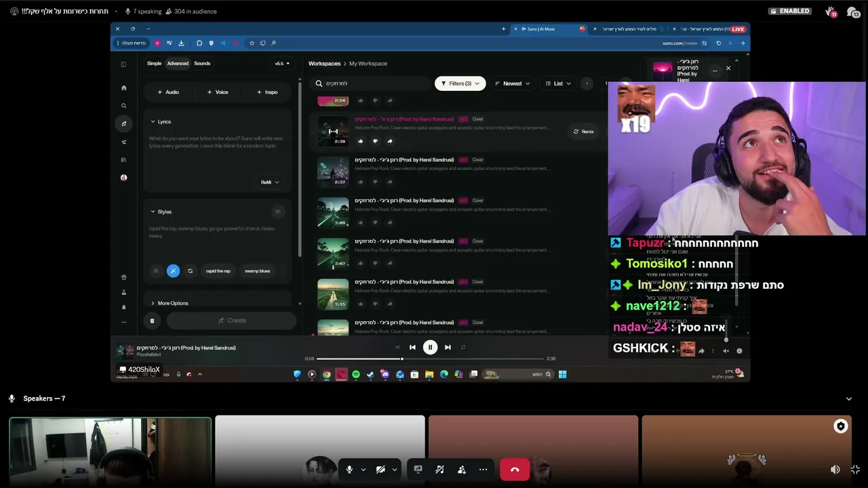Open the notifications bell in Suno sidebar
This screenshot has height=488, width=868.
point(123,307)
